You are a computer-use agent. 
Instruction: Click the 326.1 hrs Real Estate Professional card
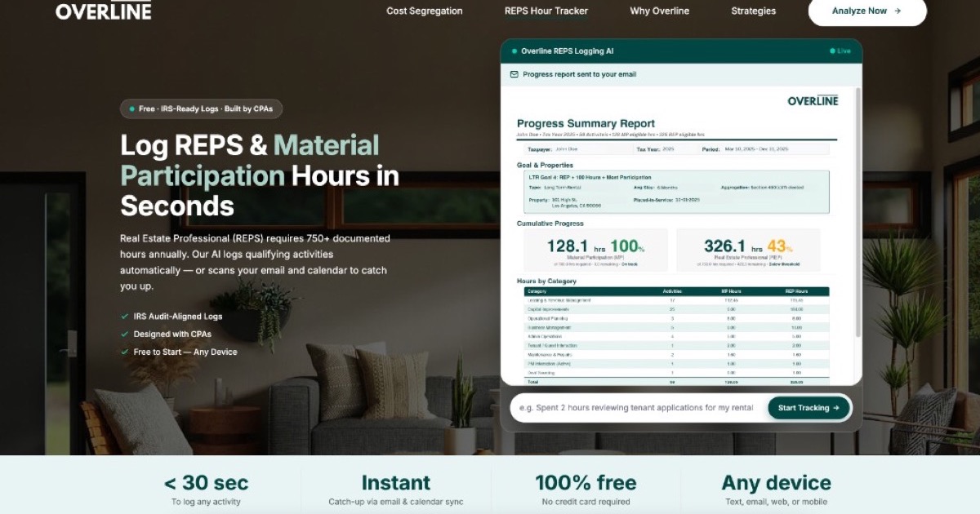(749, 250)
